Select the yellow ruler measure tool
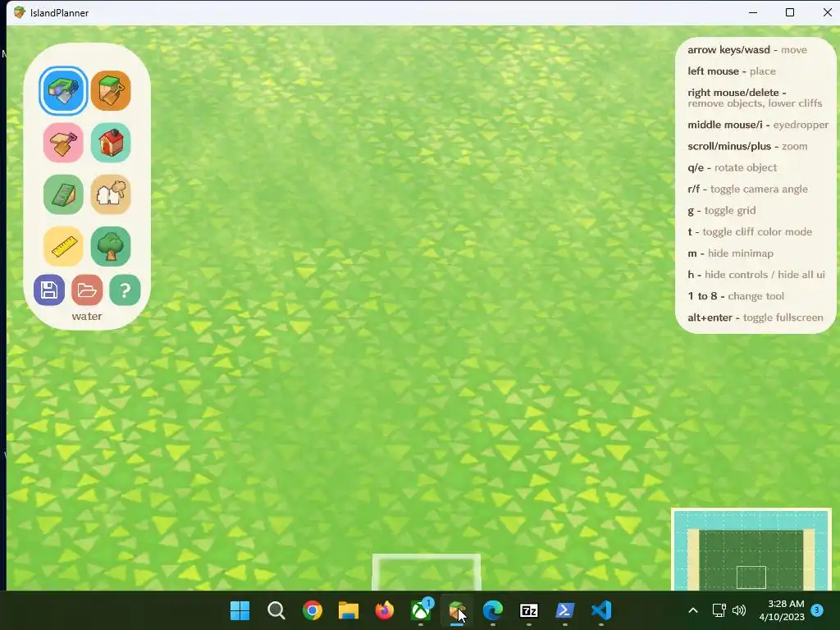Viewport: 840px width, 630px height. [63, 246]
